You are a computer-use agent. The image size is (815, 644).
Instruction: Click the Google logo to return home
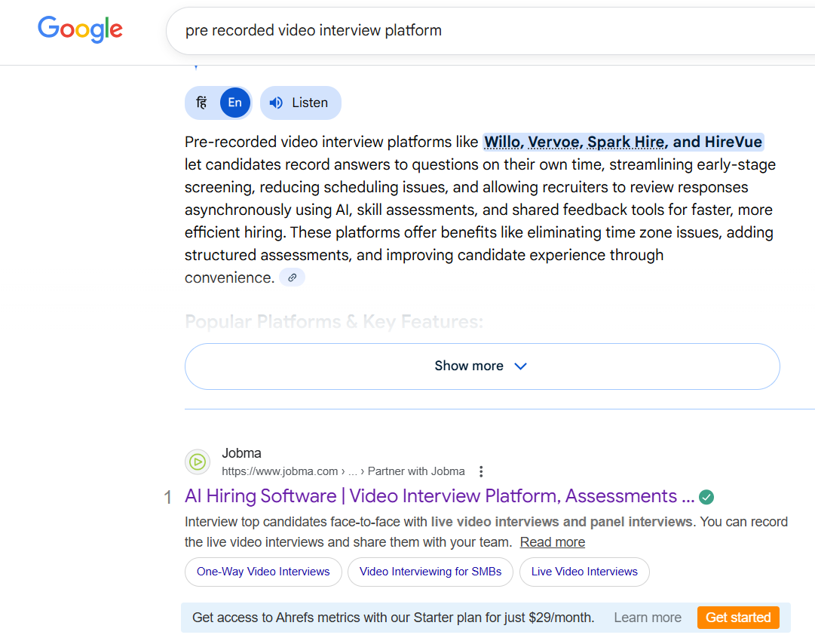[80, 29]
